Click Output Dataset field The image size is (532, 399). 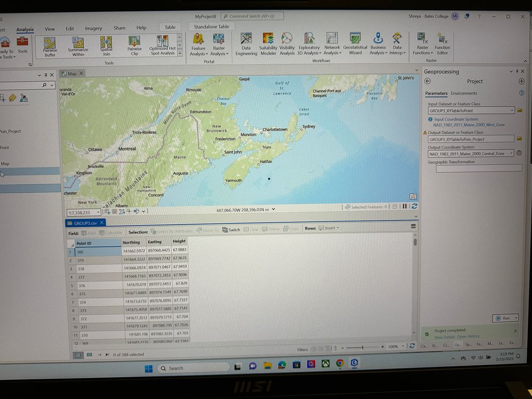click(x=471, y=139)
